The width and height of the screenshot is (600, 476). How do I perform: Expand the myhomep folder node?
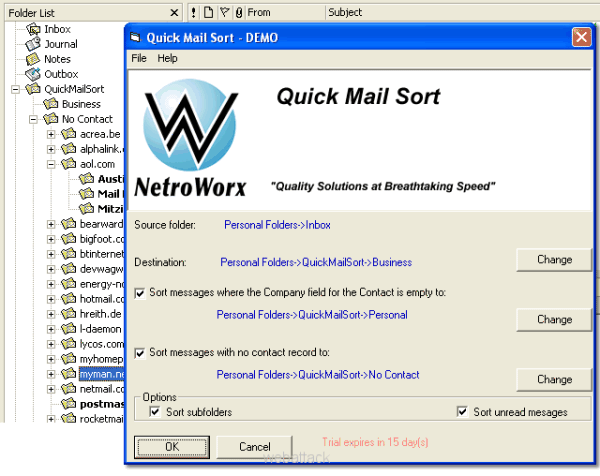click(x=51, y=359)
